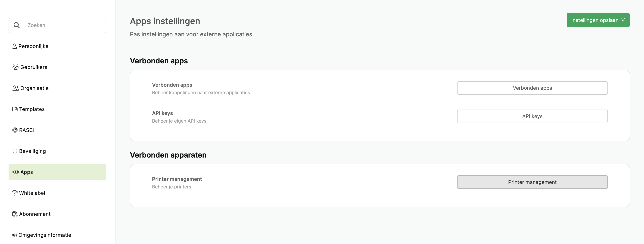Image resolution: width=644 pixels, height=244 pixels.
Task: Open the Printer management button
Action: tap(532, 182)
